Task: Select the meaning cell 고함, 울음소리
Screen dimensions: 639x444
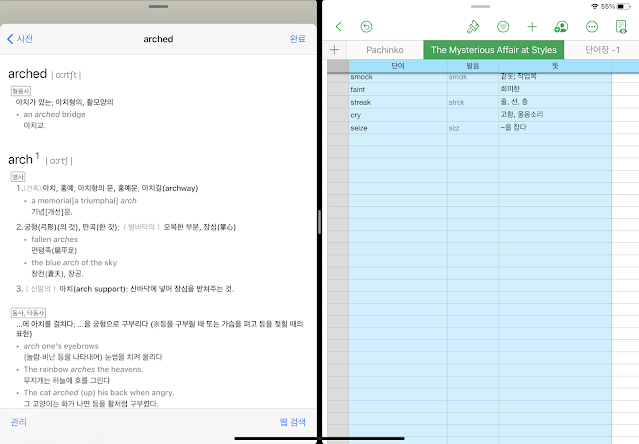Action: [x=555, y=115]
